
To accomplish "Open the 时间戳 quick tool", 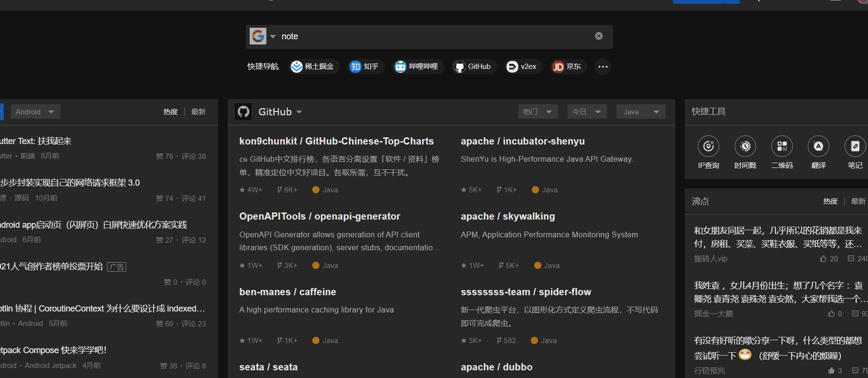I will coord(745,153).
